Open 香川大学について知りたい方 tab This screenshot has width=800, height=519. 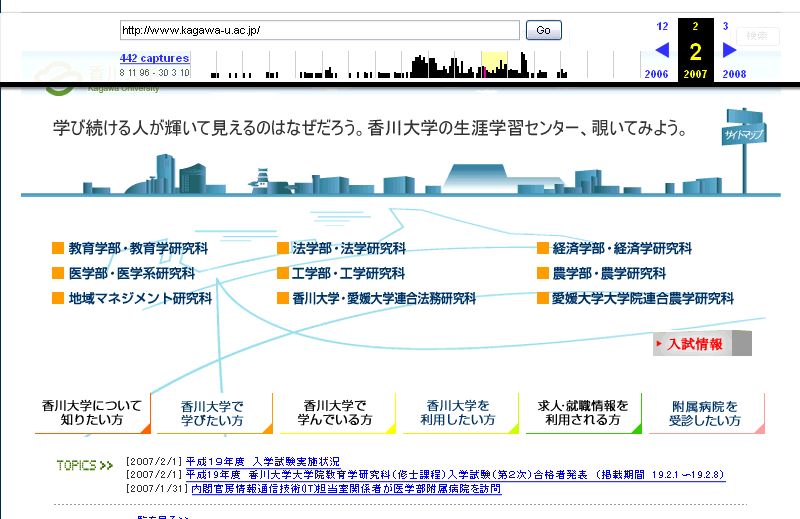pos(92,413)
